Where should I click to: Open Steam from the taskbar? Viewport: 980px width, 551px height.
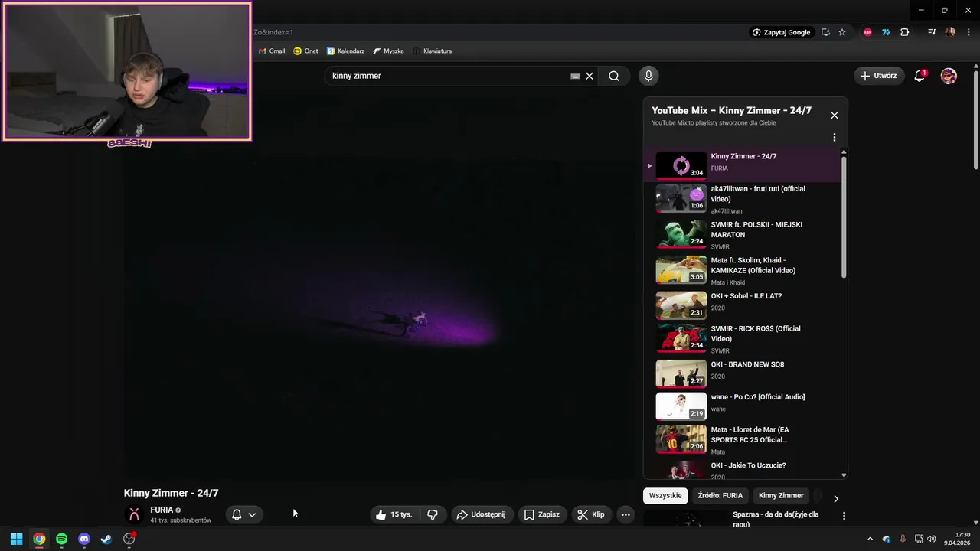(x=106, y=539)
